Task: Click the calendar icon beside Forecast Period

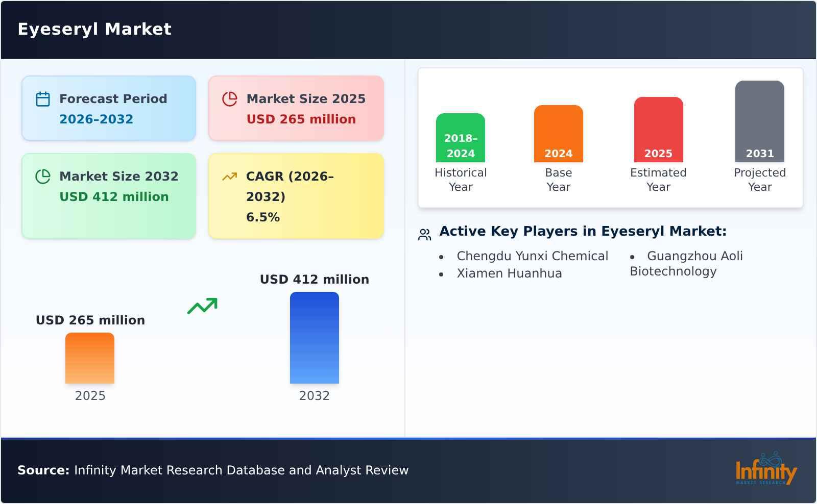Action: [43, 98]
